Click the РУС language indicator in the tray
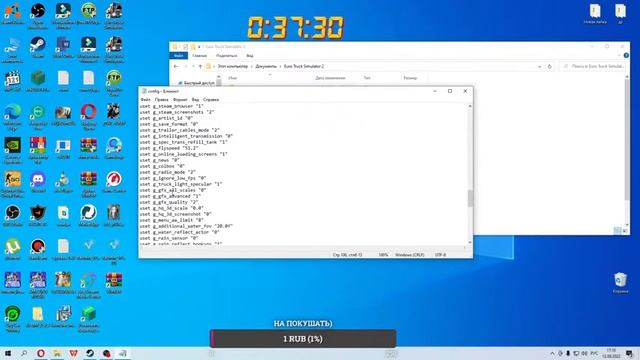Image resolution: width=640 pixels, height=360 pixels. (594, 353)
